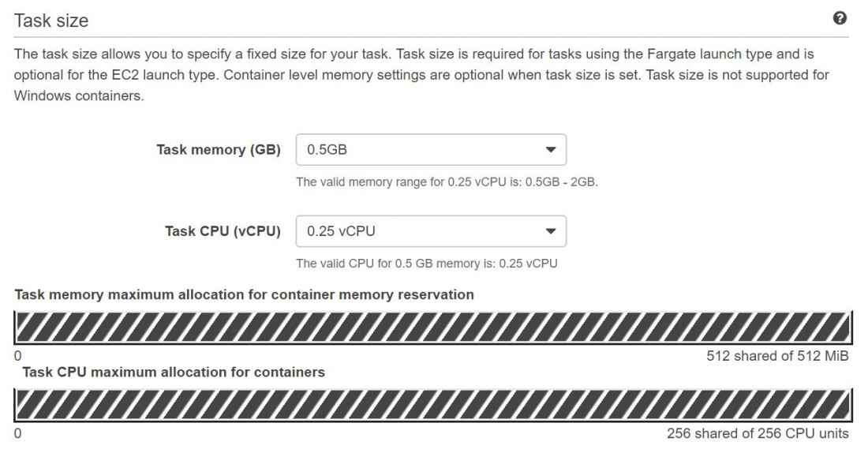Screen dimensions: 868x453
Task: Click the 0 marker under the memory bar
Action: tap(18, 356)
